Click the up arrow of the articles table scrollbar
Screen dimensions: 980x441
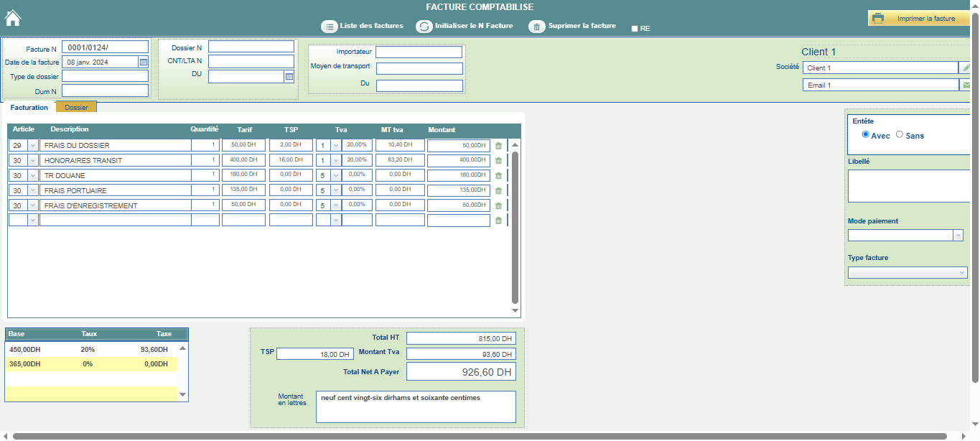pos(515,144)
